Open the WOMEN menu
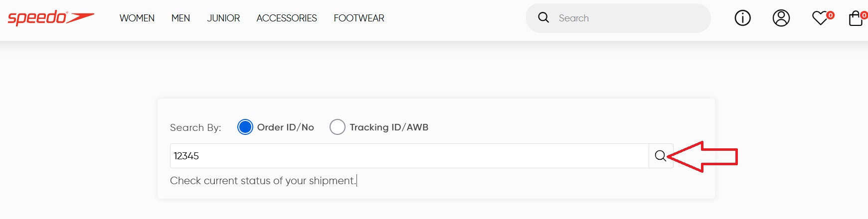 coord(137,18)
